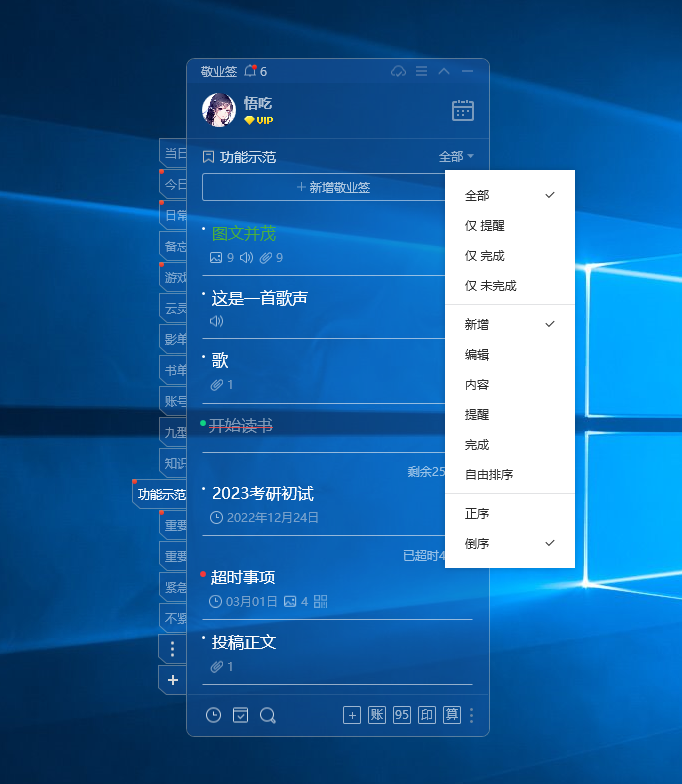
Task: Switch to the 书单 sidebar tab
Action: tap(174, 370)
